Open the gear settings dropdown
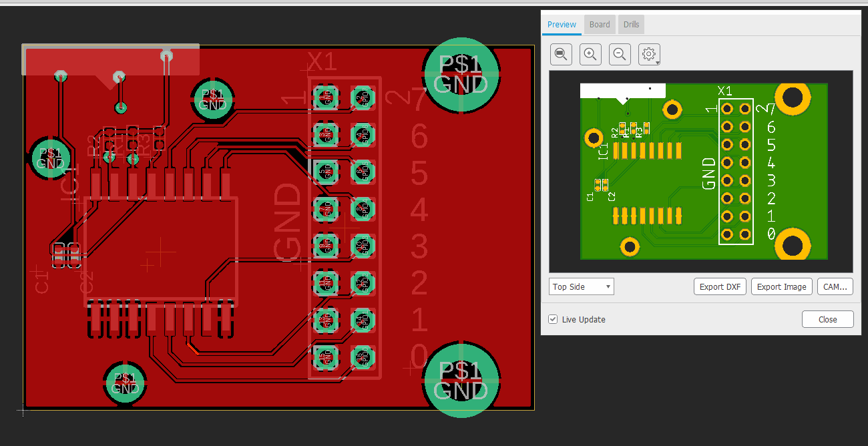 (650, 54)
